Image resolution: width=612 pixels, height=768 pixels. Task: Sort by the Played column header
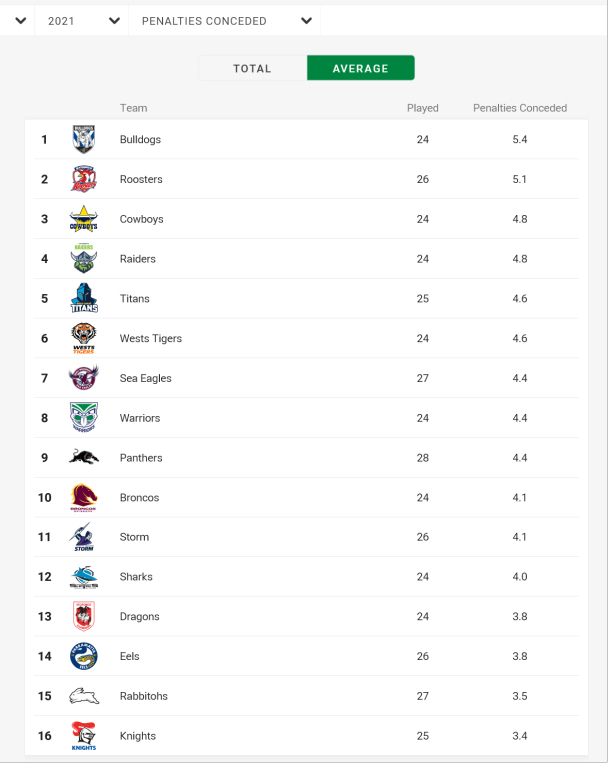[x=423, y=108]
